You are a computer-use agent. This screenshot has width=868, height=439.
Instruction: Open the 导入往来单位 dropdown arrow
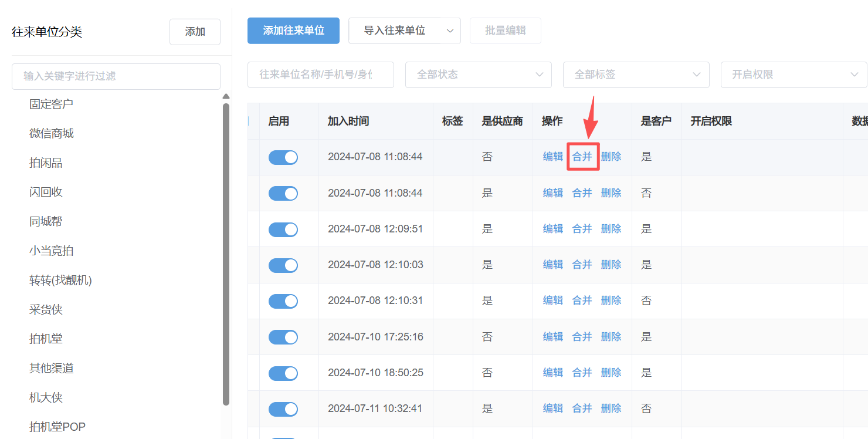click(450, 31)
